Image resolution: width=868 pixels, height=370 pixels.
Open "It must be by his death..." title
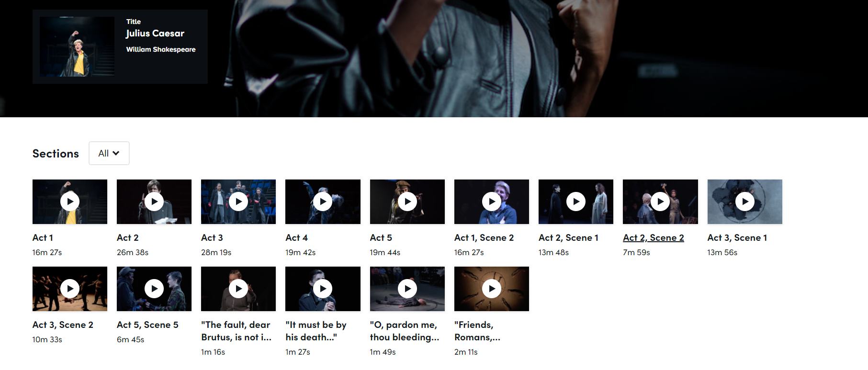pos(316,331)
